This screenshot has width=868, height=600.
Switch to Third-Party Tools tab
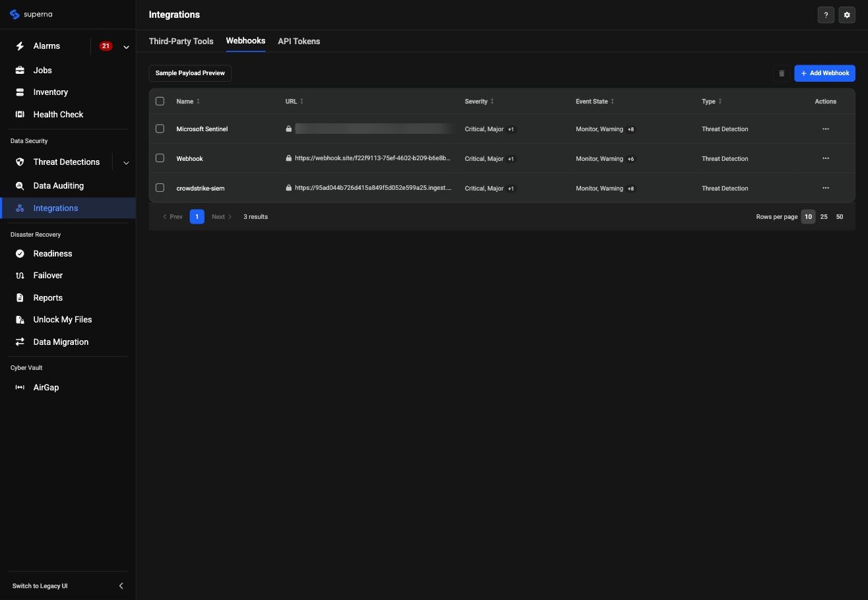[181, 41]
